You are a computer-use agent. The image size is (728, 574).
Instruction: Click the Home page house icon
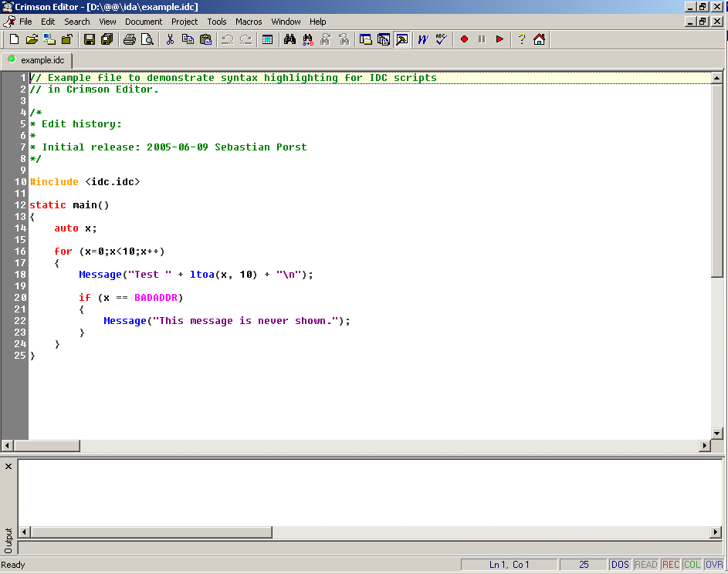click(539, 39)
